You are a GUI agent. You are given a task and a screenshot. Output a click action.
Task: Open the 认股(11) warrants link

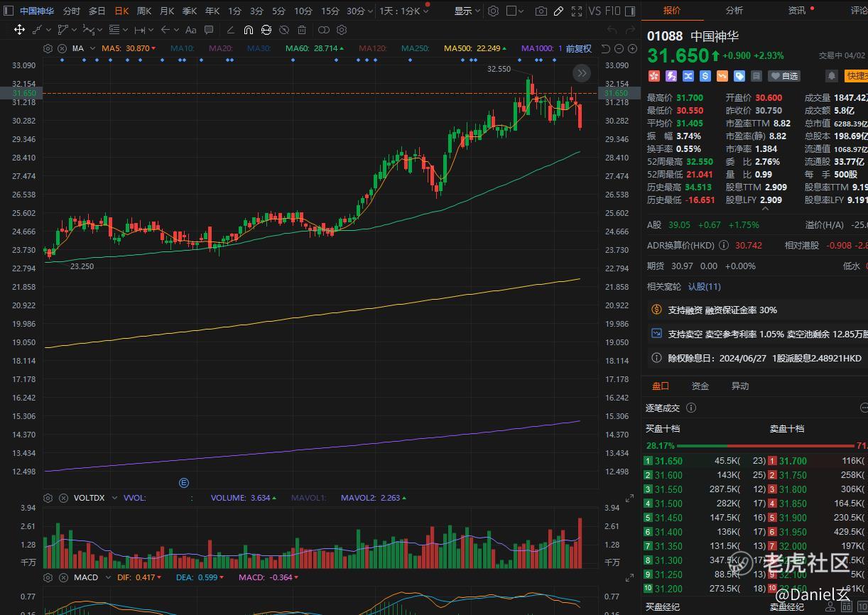click(704, 286)
